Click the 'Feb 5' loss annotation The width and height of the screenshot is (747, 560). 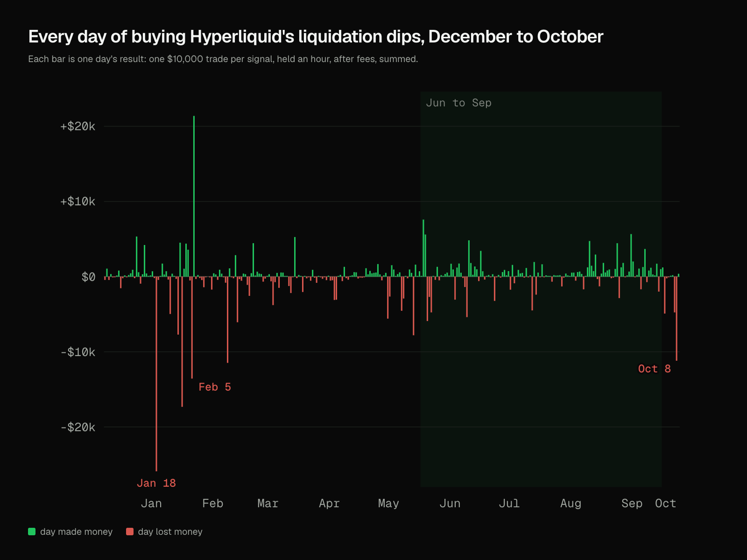click(x=215, y=387)
